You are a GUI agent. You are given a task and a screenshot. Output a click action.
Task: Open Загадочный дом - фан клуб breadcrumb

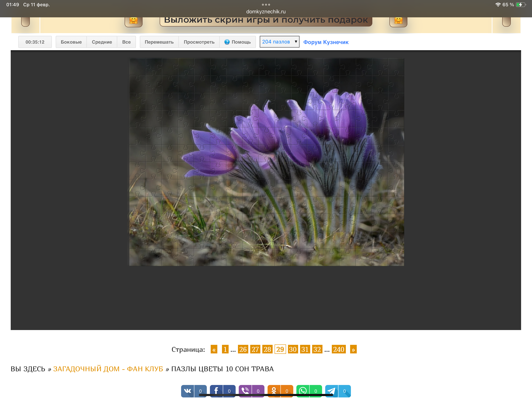coord(108,369)
